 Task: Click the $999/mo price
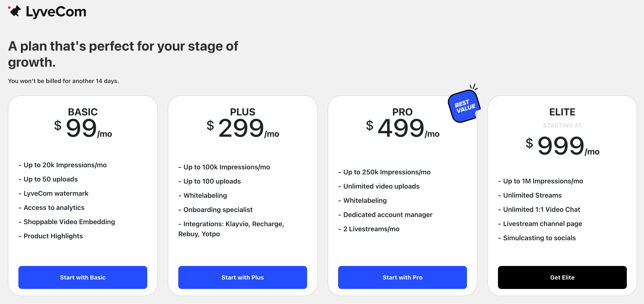(x=562, y=146)
